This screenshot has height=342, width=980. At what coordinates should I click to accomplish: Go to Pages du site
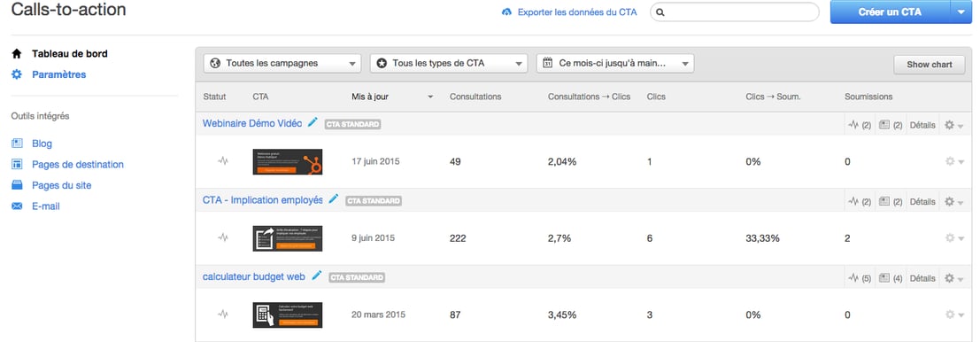coord(62,185)
